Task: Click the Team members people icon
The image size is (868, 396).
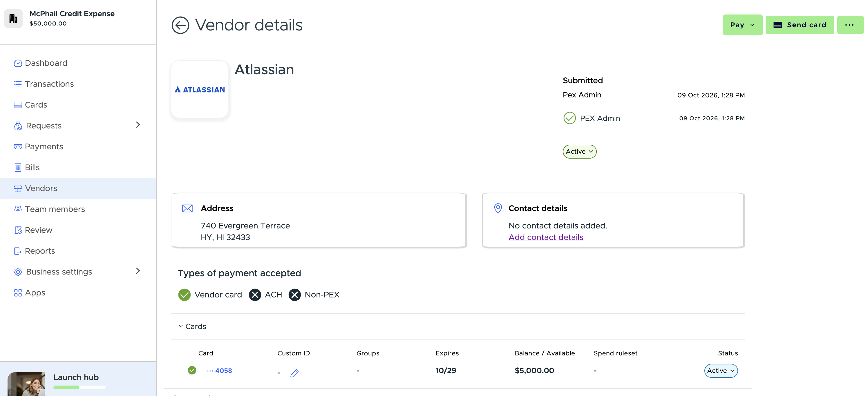Action: 18,209
